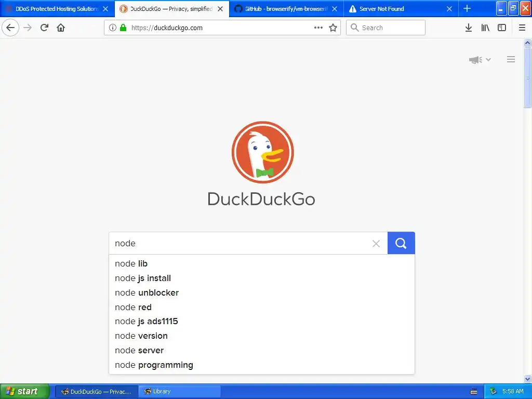The height and width of the screenshot is (399, 532).
Task: Expand the chevron next to the megaphone
Action: [x=488, y=59]
